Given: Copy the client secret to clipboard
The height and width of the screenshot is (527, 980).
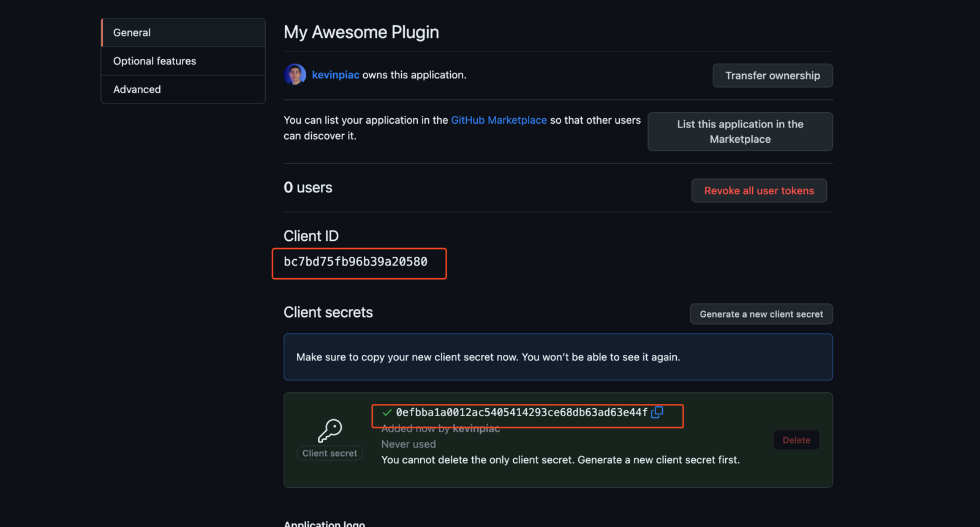Looking at the screenshot, I should pyautogui.click(x=657, y=413).
